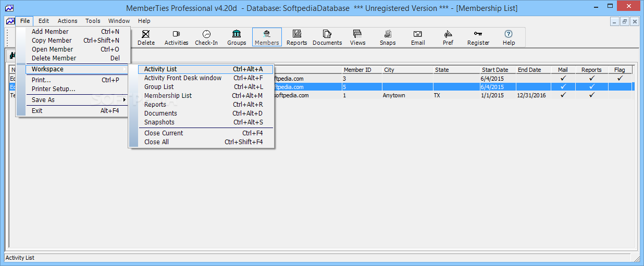Sort by the State column header
The width and height of the screenshot is (644, 266).
click(456, 70)
